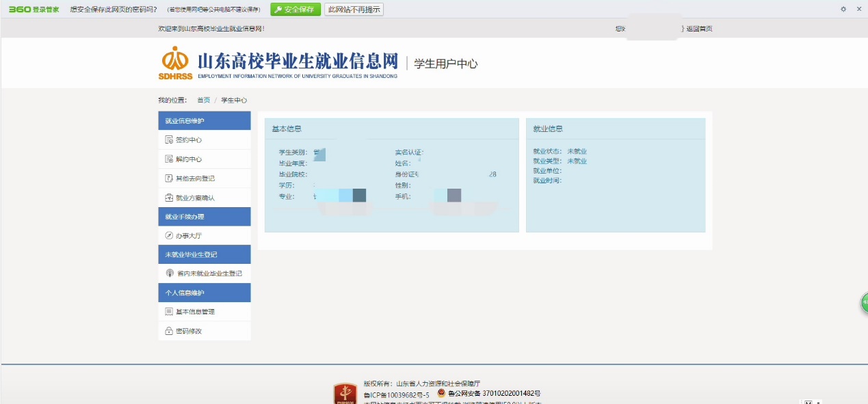The height and width of the screenshot is (404, 868).
Task: Select the 就业信息维护 section header
Action: click(204, 121)
